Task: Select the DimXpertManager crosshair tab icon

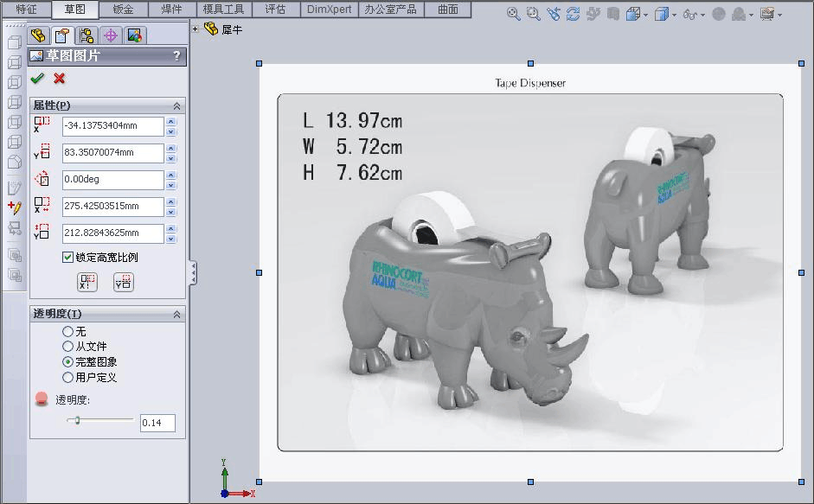Action: point(111,35)
